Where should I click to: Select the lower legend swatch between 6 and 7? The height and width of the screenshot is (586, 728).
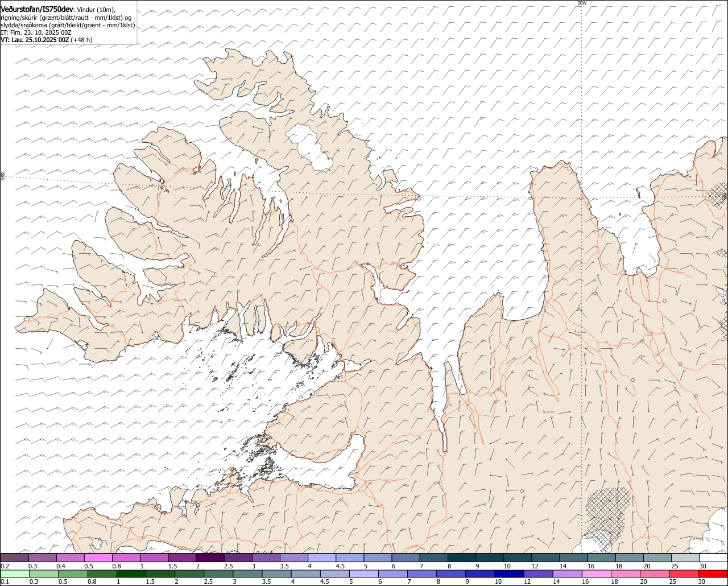pos(393,573)
